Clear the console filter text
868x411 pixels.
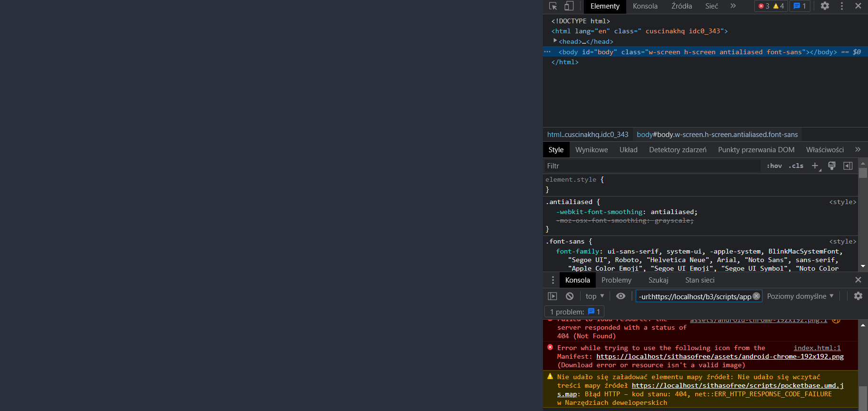(x=756, y=296)
